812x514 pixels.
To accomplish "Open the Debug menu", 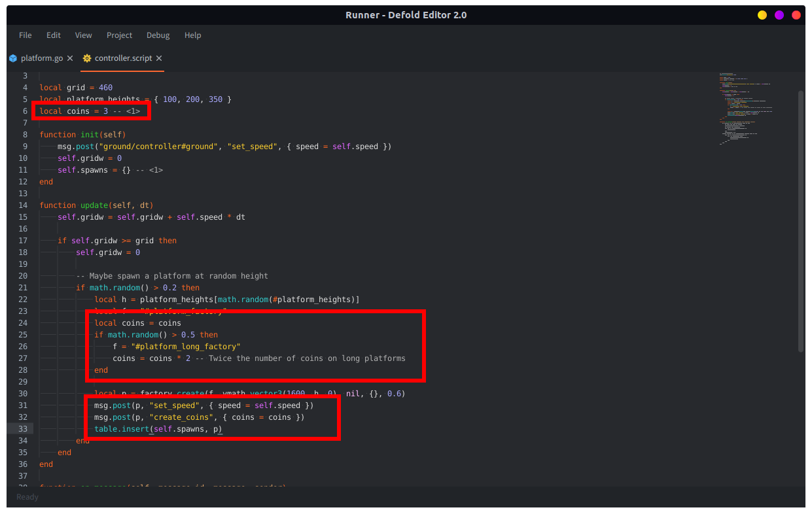I will tap(158, 35).
